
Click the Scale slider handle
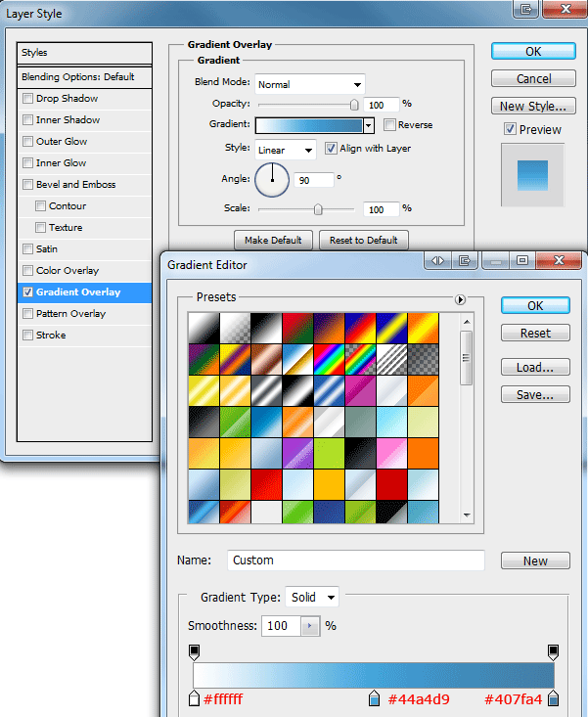[x=318, y=209]
